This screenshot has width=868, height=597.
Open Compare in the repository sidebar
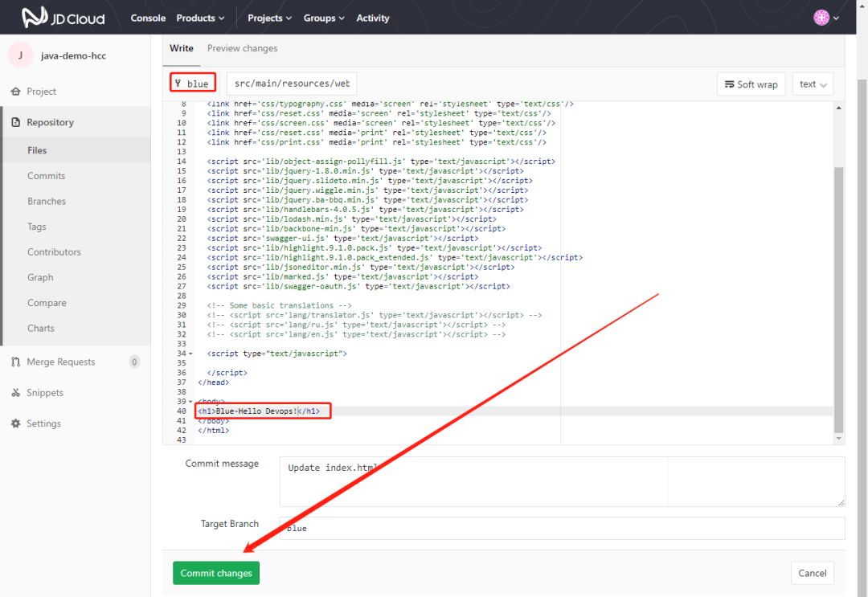click(47, 303)
